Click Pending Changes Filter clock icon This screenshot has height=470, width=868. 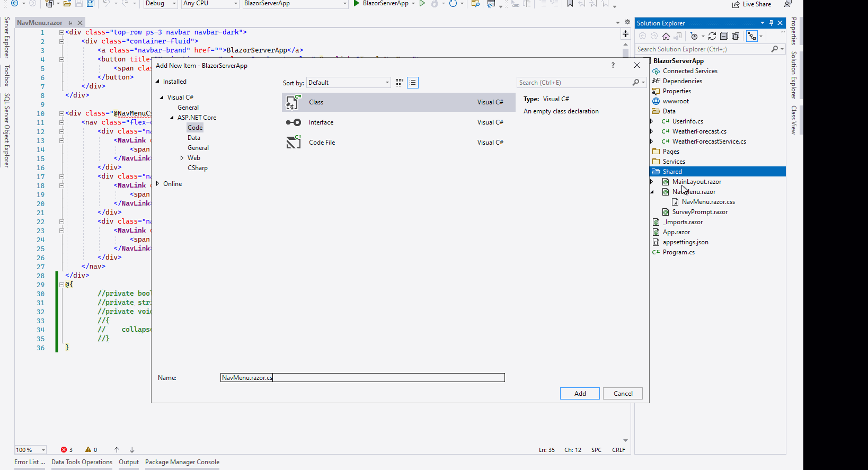coord(694,36)
